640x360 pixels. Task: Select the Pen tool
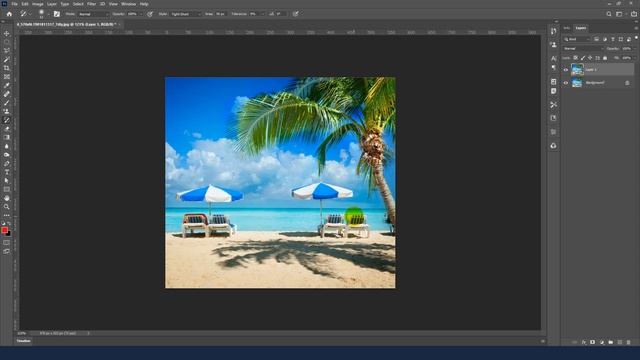(x=7, y=163)
